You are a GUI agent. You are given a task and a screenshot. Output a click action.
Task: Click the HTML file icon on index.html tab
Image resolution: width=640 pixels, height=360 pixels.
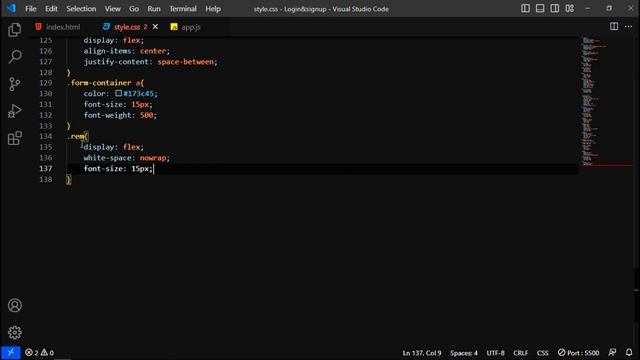[x=38, y=27]
